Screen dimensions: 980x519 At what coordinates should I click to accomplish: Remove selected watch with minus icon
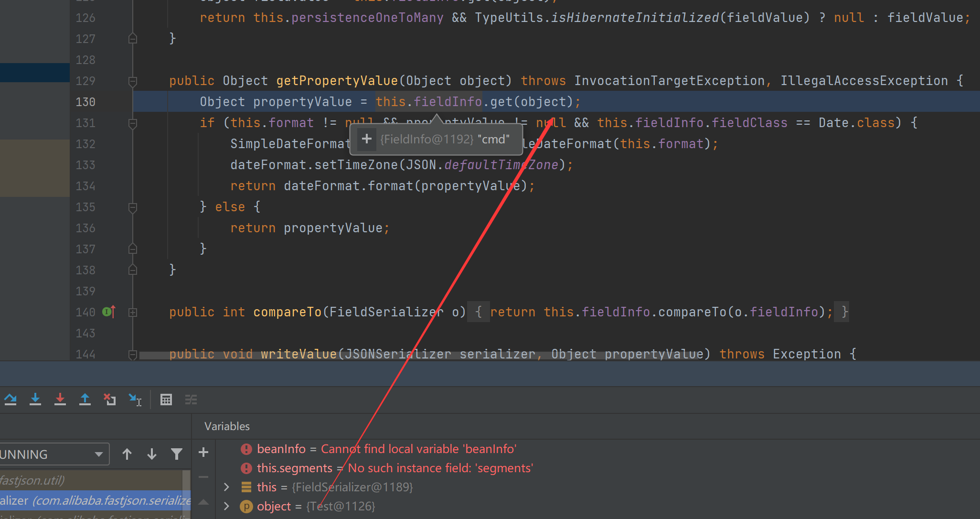[x=203, y=476]
